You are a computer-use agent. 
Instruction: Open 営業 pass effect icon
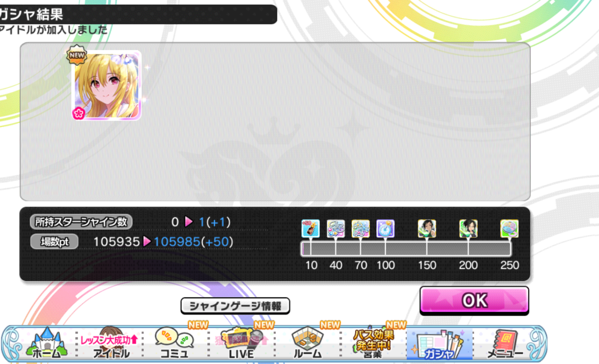click(373, 343)
